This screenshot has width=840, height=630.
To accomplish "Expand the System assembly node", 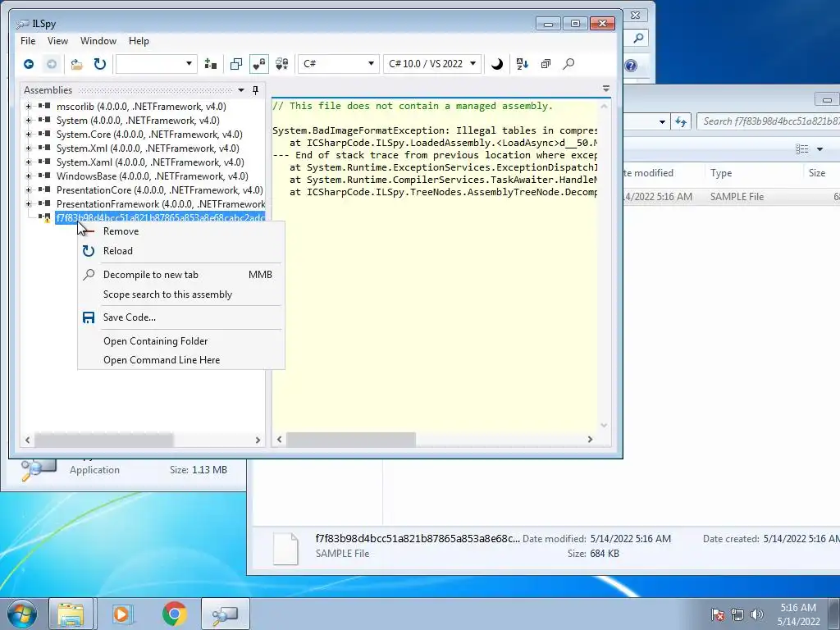I will tap(29, 120).
